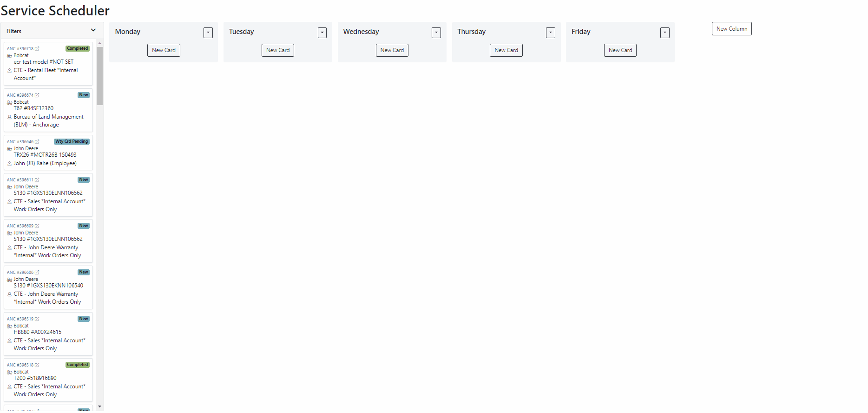Open external link icon for ANC #396606
The height and width of the screenshot is (413, 868).
(37, 273)
